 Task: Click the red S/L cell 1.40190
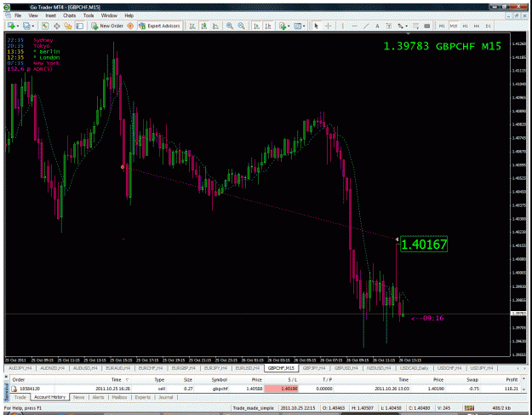click(281, 389)
